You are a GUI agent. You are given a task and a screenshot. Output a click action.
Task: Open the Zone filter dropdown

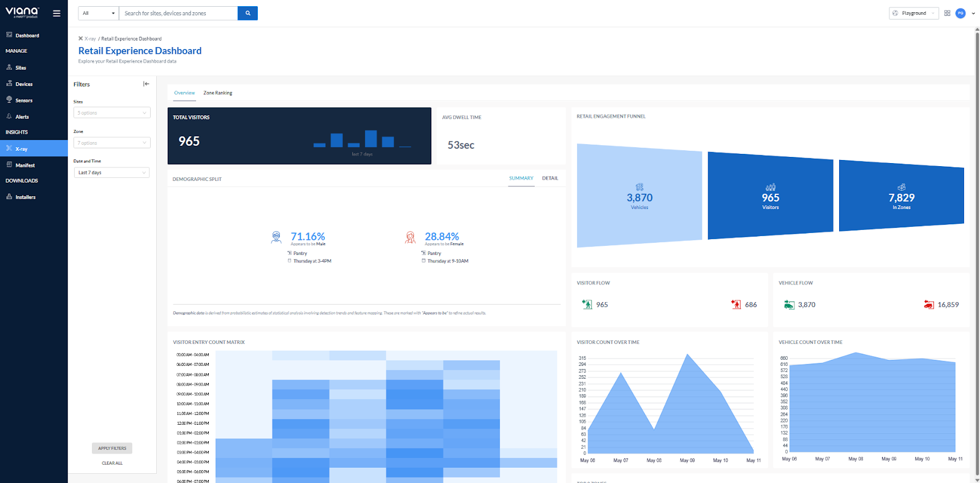[112, 143]
